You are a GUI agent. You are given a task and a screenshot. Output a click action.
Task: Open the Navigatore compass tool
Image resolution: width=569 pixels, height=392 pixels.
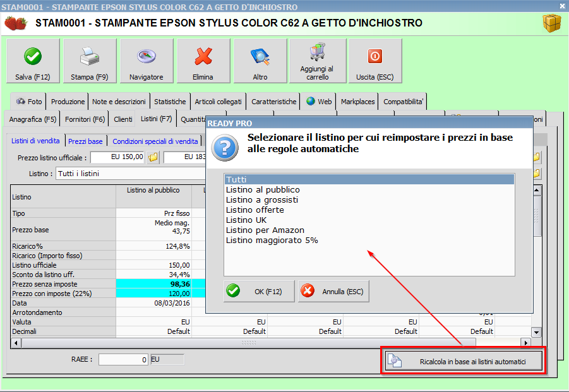pyautogui.click(x=147, y=61)
